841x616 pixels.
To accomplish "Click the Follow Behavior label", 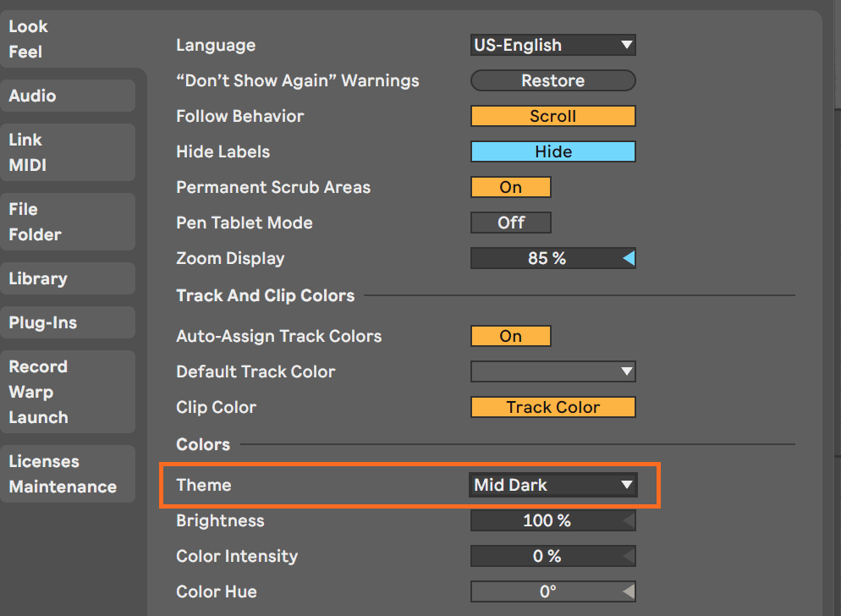I will [240, 117].
